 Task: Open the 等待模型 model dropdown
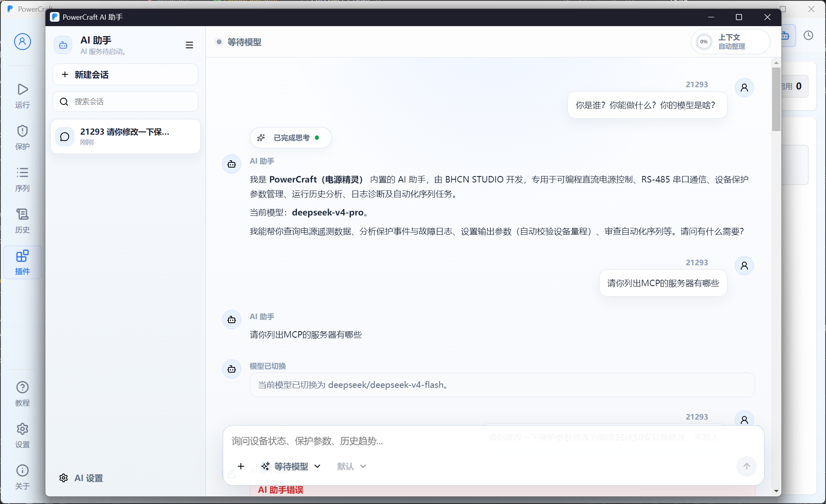tap(291, 466)
